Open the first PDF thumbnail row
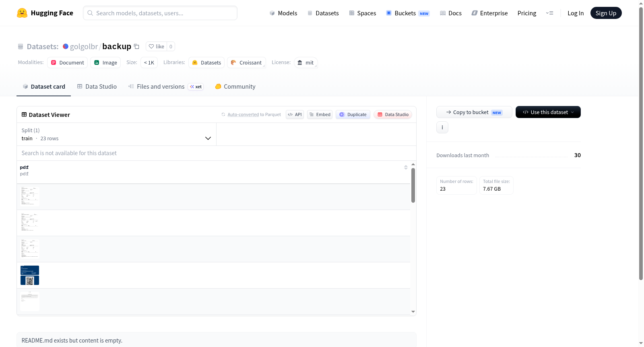The height and width of the screenshot is (347, 644). coord(30,197)
